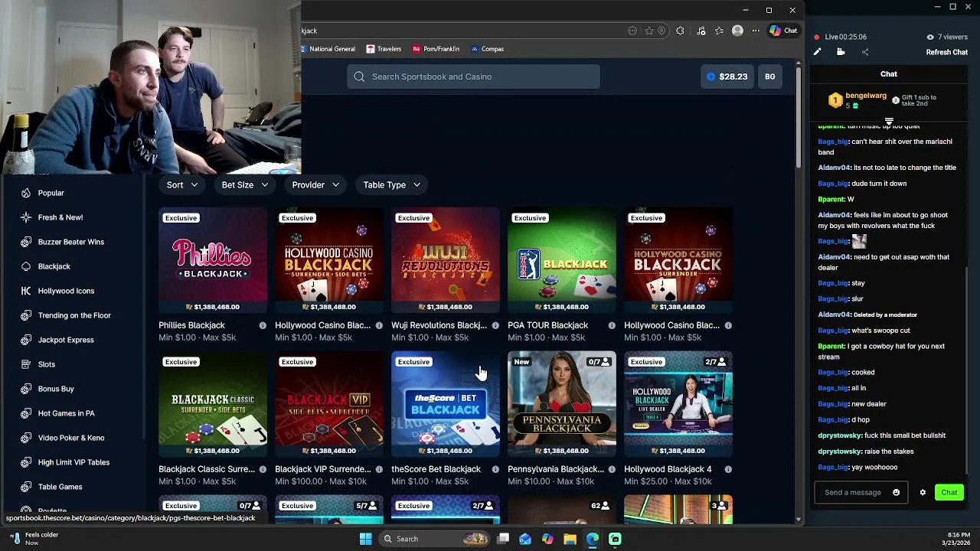Open the Compas bookmark
980x551 pixels.
487,49
